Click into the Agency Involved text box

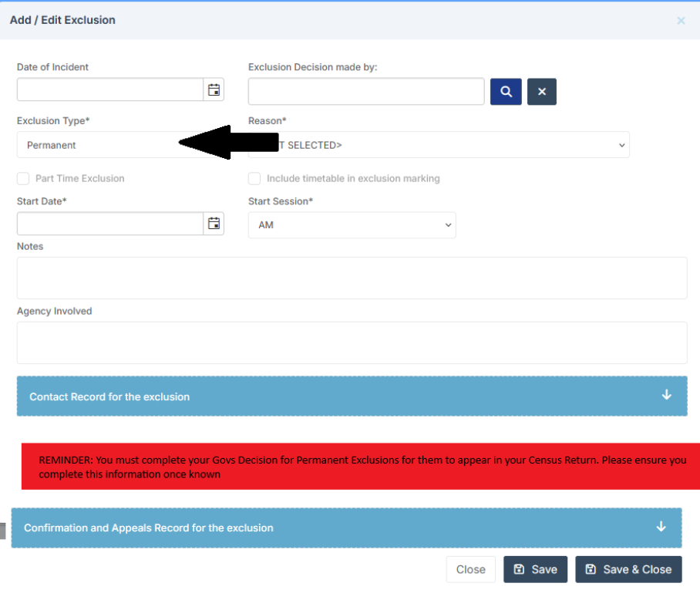[x=352, y=342]
